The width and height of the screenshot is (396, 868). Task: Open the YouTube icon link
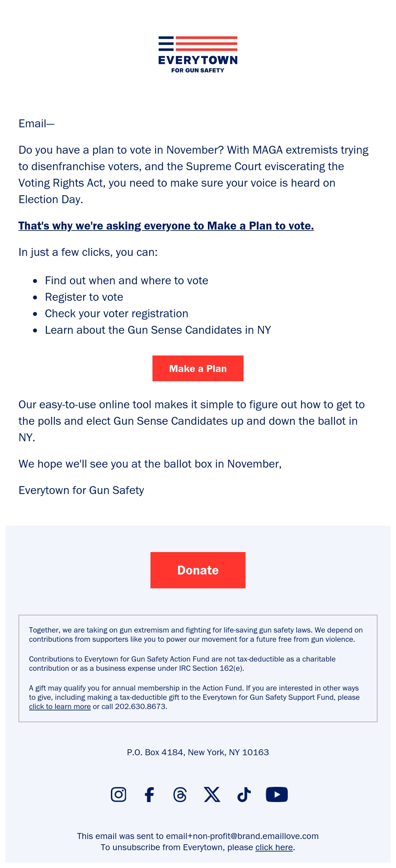coord(277,794)
